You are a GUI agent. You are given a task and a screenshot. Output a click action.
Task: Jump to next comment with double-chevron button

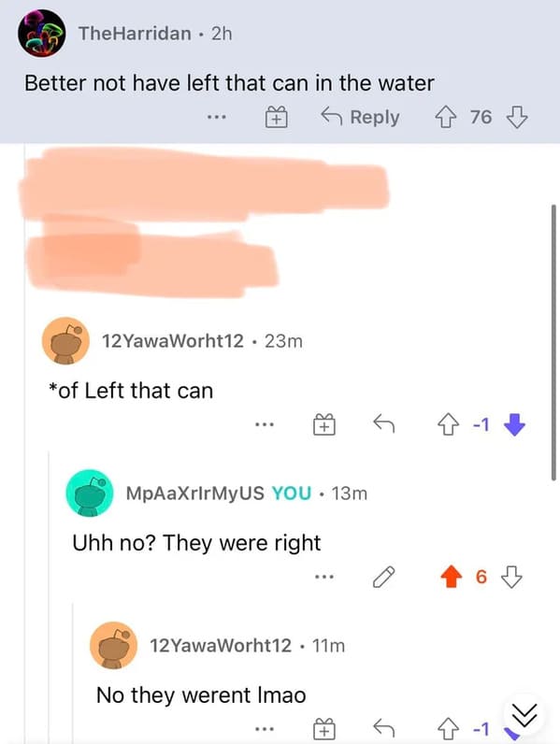524,715
